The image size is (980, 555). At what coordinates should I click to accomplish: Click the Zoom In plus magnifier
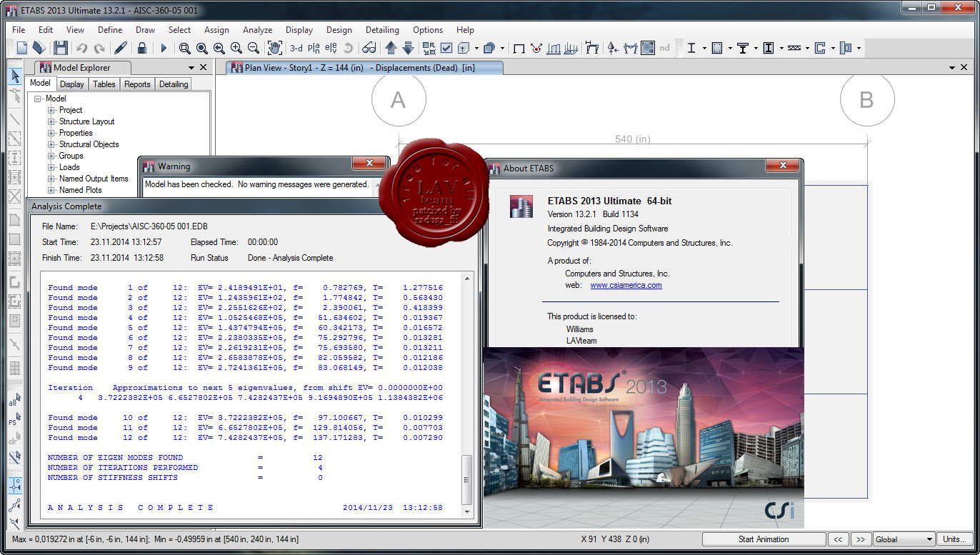pos(236,48)
